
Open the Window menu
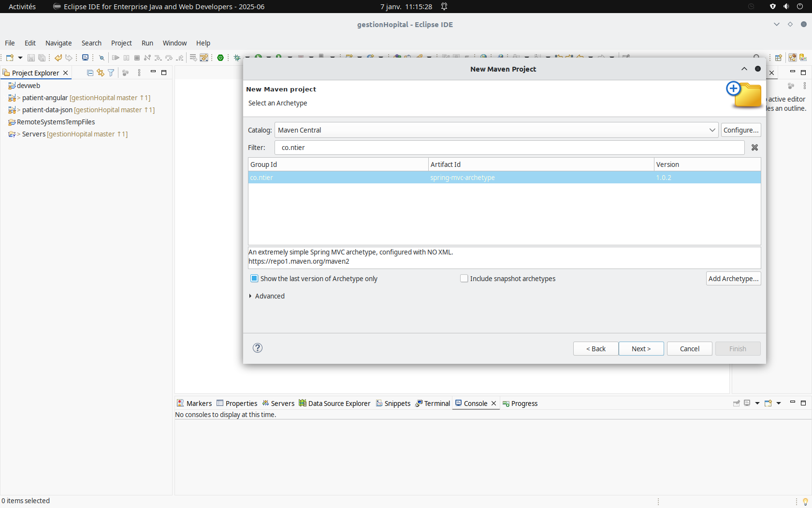174,43
